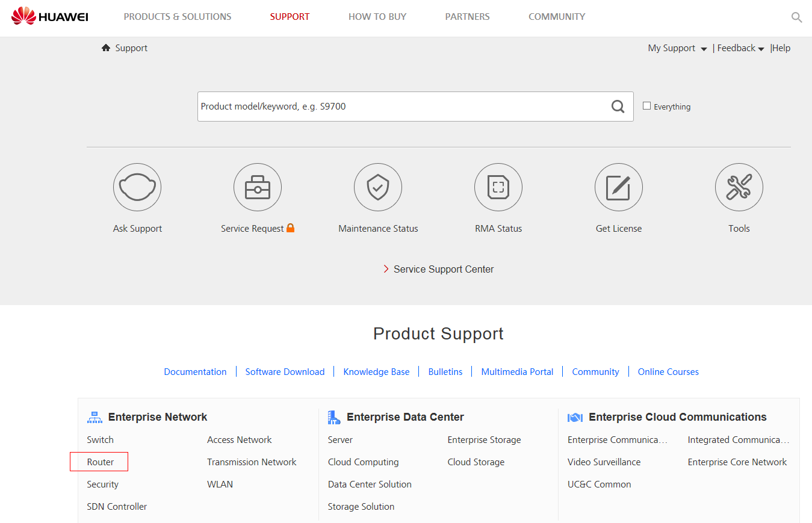Open the Tools wrench icon
Viewport: 812px width, 523px height.
[739, 187]
